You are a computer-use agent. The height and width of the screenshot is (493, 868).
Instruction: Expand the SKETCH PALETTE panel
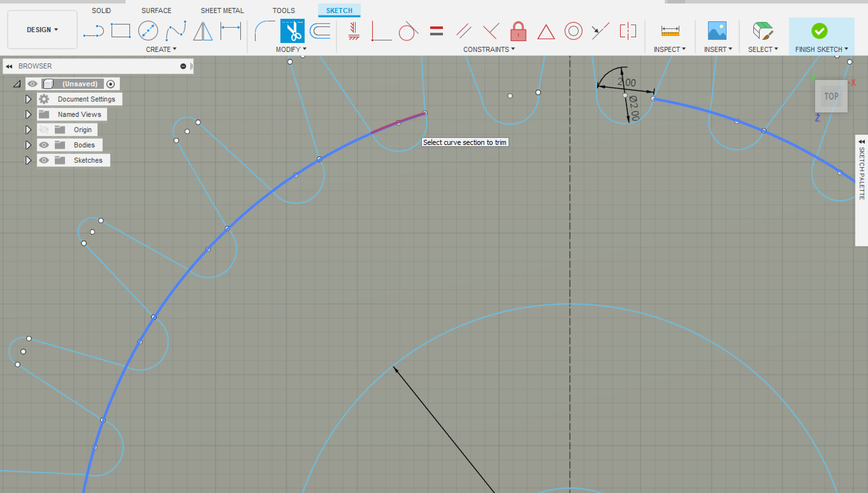pos(861,141)
